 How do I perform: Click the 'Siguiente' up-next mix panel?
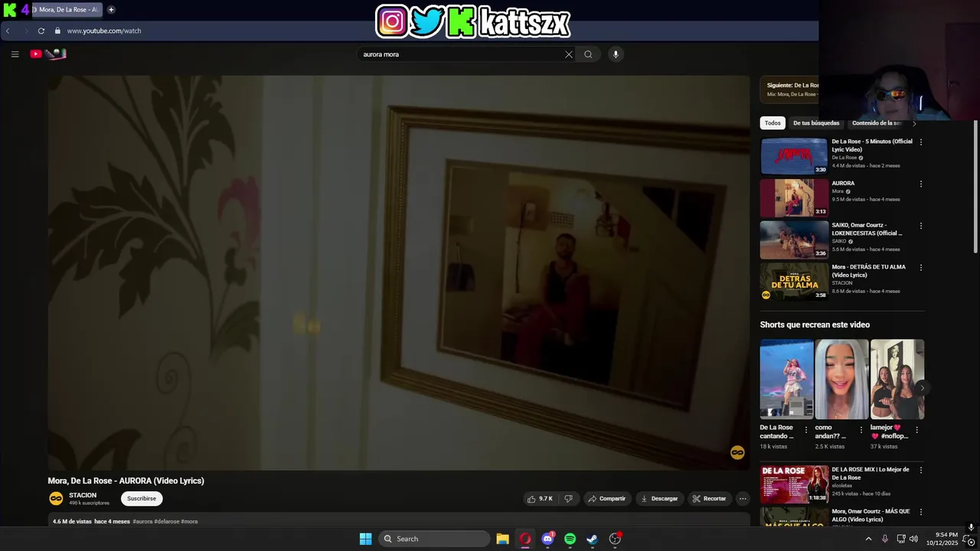point(789,90)
